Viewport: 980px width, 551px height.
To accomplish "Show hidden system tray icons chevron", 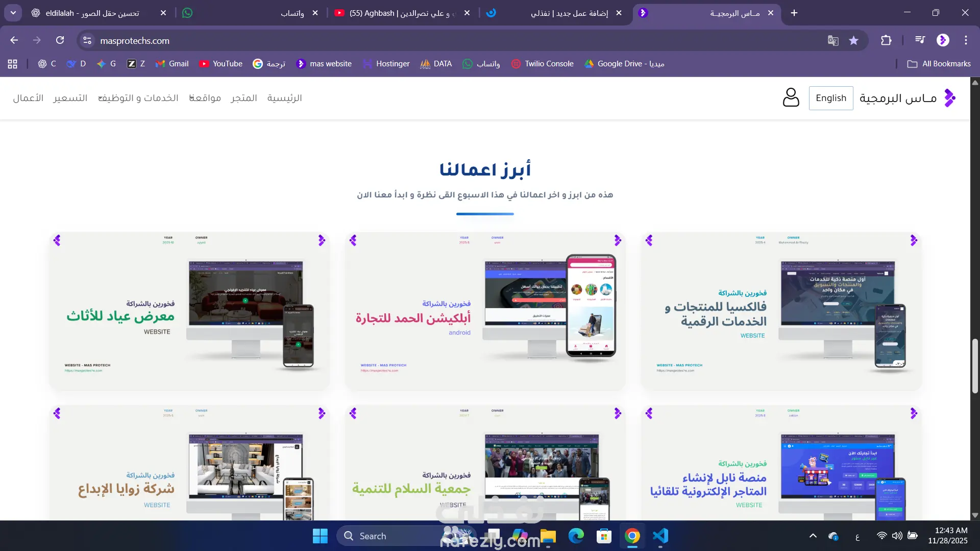I will point(813,536).
